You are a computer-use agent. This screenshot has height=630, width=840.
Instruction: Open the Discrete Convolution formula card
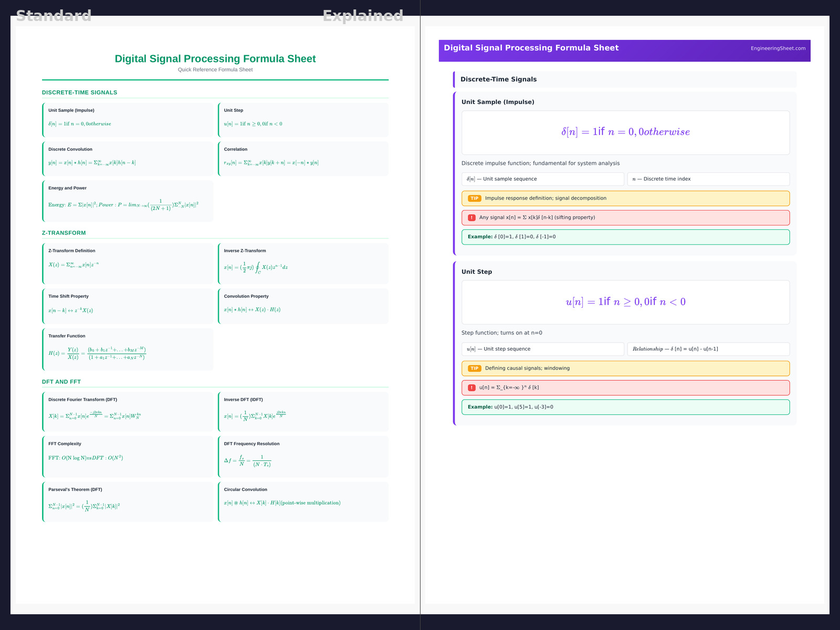click(128, 158)
